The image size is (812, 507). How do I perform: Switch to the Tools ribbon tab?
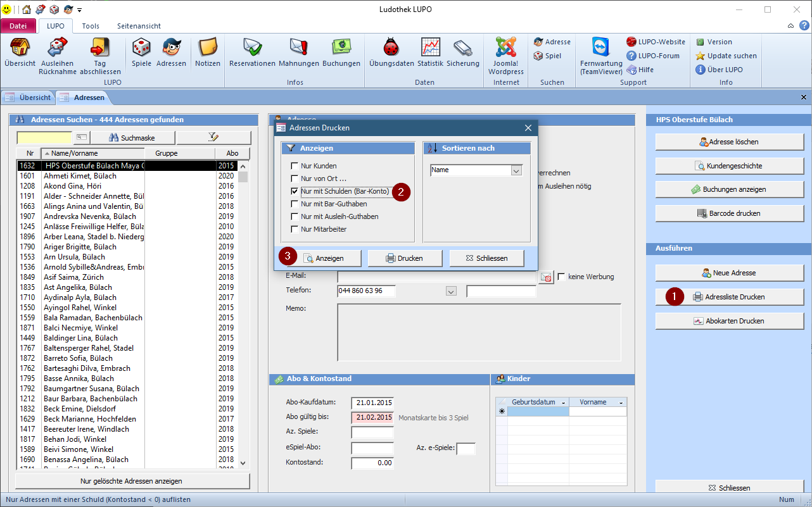91,26
